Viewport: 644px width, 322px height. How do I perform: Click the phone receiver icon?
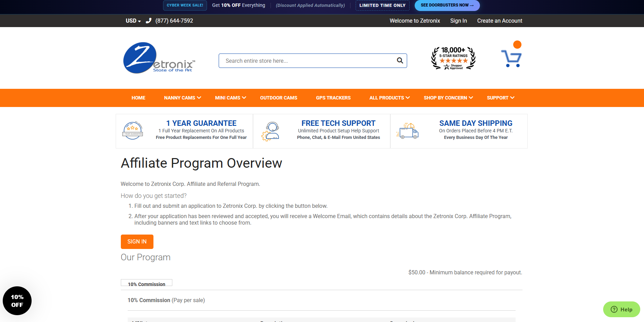coord(148,20)
